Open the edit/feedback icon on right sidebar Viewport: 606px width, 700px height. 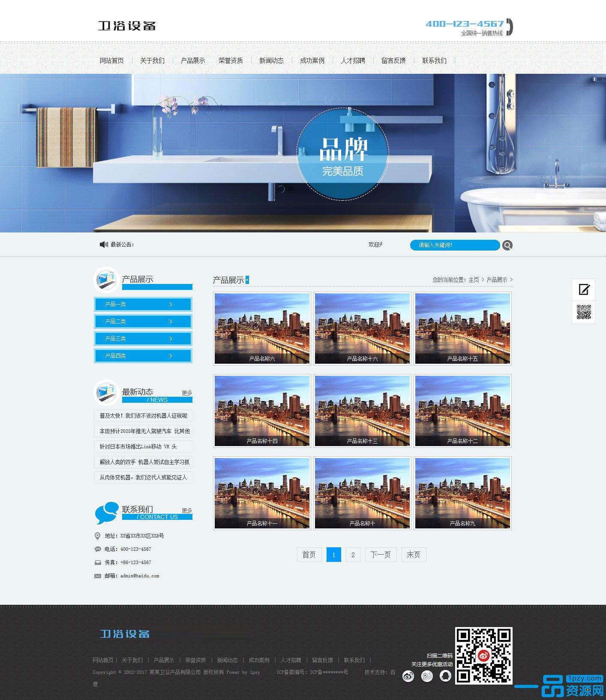point(584,290)
